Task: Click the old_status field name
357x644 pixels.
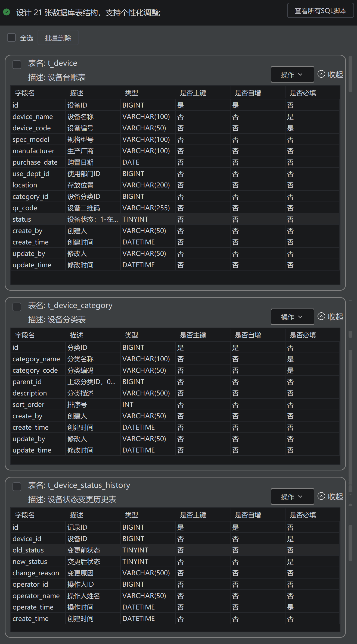Action: pos(28,550)
